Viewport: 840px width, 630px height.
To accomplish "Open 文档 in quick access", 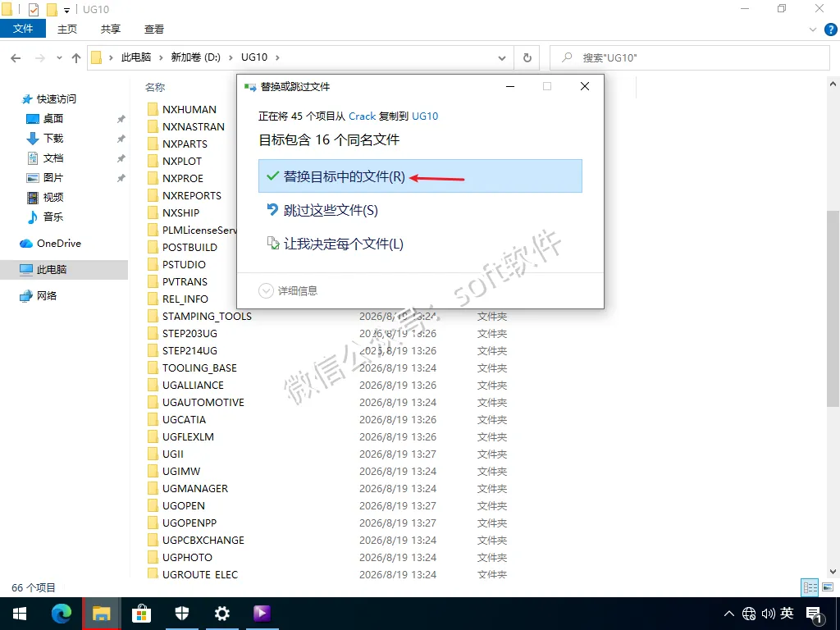I will coord(53,158).
